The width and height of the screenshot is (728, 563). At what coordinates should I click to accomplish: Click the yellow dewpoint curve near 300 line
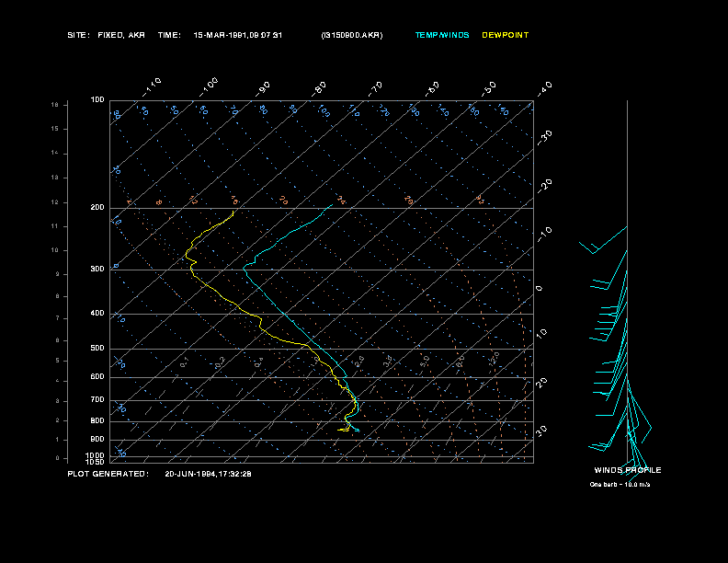(192, 270)
